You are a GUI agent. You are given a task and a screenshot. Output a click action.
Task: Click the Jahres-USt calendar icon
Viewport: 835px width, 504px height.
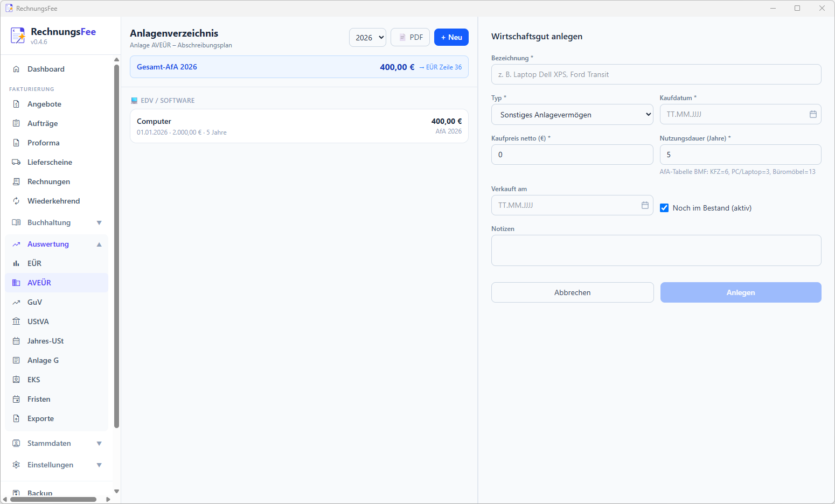click(x=16, y=341)
